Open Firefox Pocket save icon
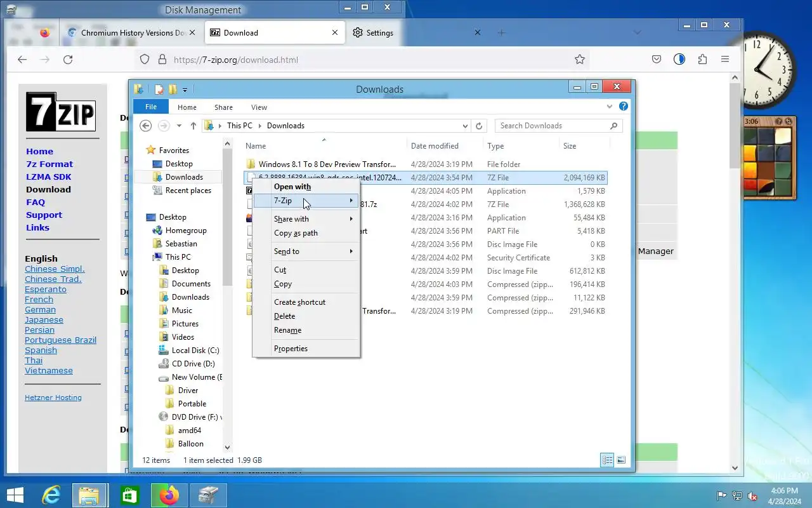 click(x=657, y=60)
